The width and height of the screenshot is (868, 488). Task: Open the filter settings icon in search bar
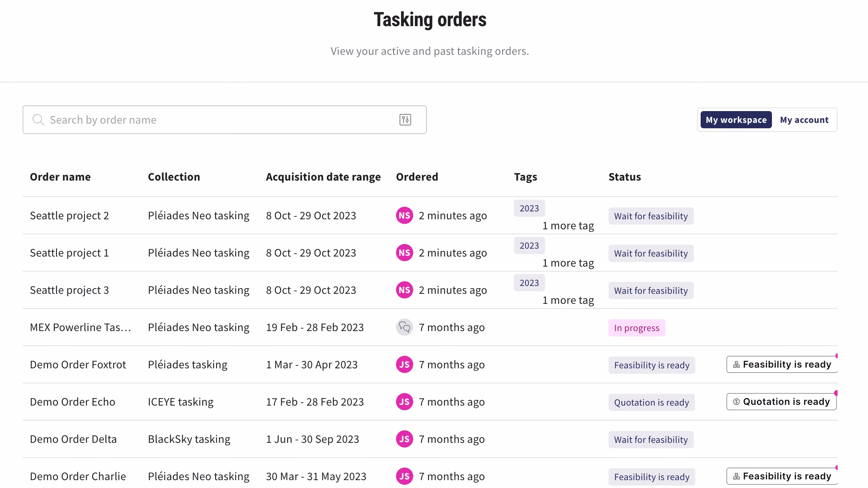(405, 120)
